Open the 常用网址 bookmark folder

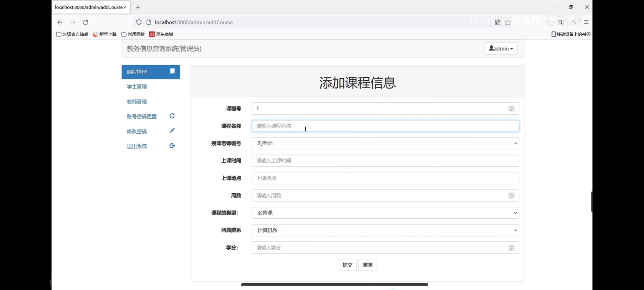133,34
